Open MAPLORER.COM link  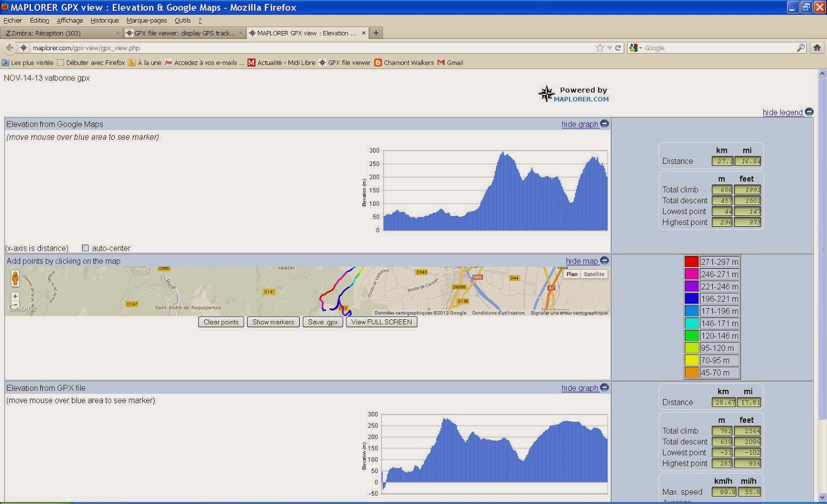(x=581, y=99)
